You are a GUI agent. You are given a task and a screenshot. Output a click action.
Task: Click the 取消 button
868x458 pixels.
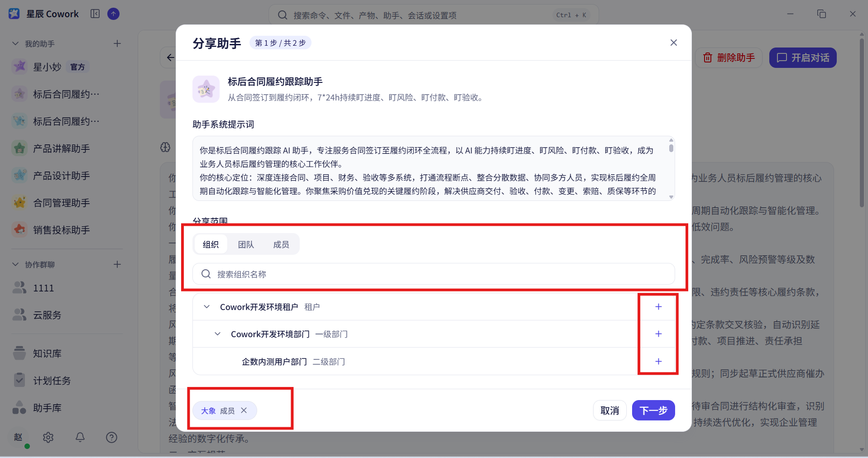[610, 410]
